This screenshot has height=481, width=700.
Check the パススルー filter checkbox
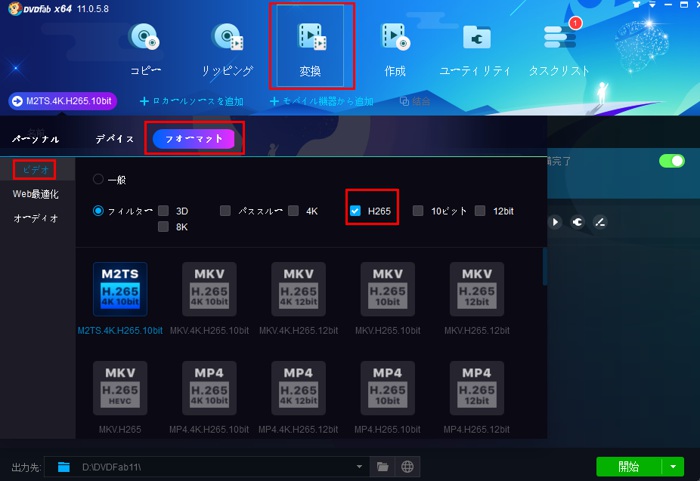(225, 211)
